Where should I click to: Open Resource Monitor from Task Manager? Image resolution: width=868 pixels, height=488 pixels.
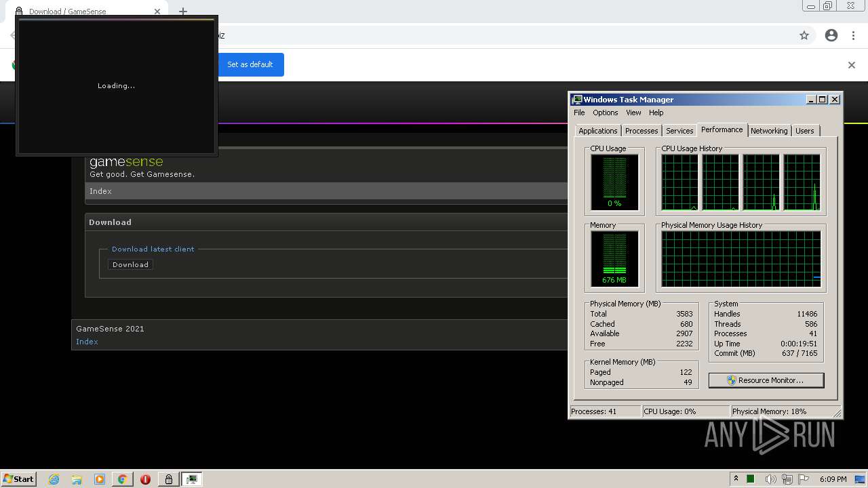pyautogui.click(x=766, y=380)
